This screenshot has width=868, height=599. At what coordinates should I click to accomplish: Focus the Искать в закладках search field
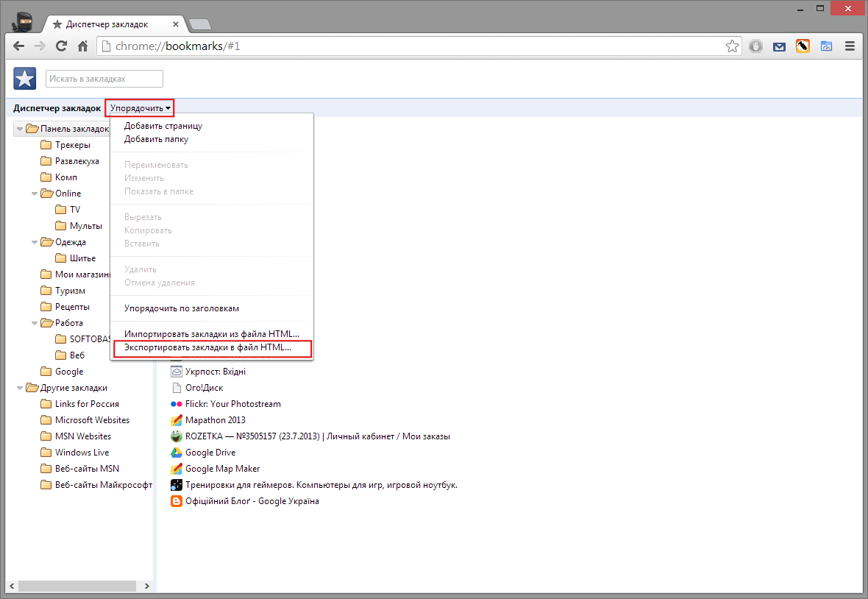[104, 79]
